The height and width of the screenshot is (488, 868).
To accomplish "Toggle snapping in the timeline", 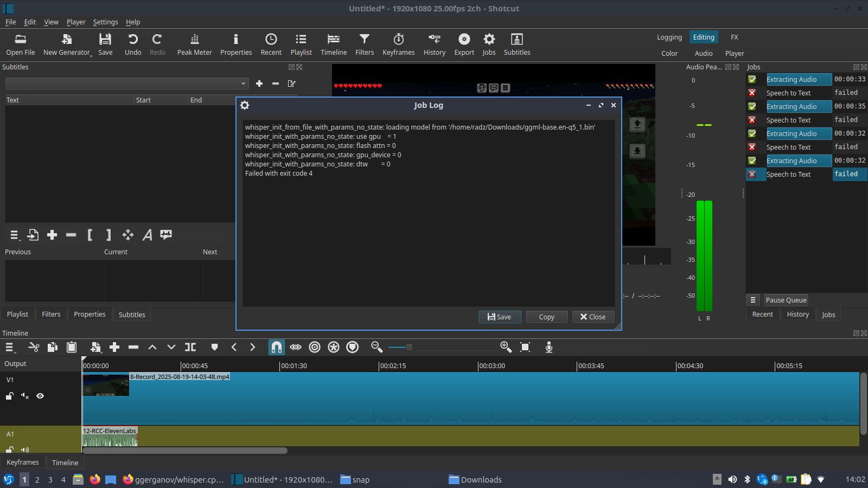I will (x=277, y=347).
